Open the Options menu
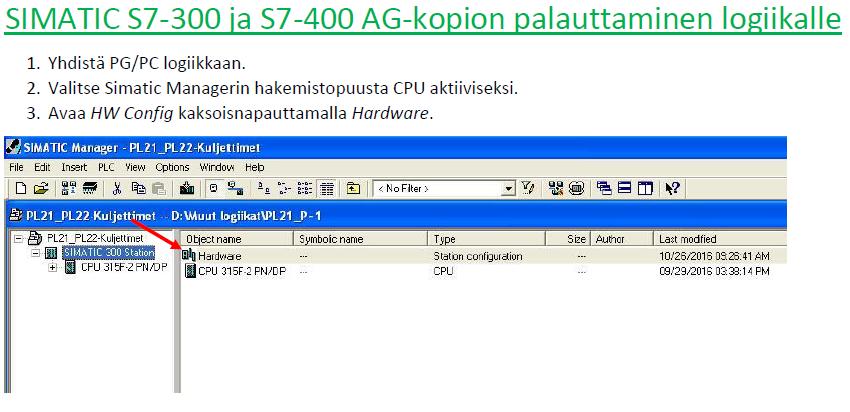 pos(172,167)
